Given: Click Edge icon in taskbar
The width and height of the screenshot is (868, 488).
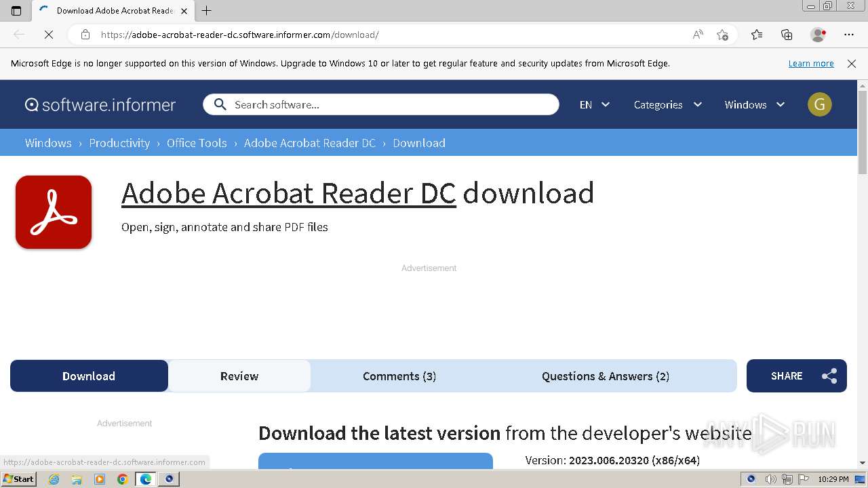Looking at the screenshot, I should [146, 479].
